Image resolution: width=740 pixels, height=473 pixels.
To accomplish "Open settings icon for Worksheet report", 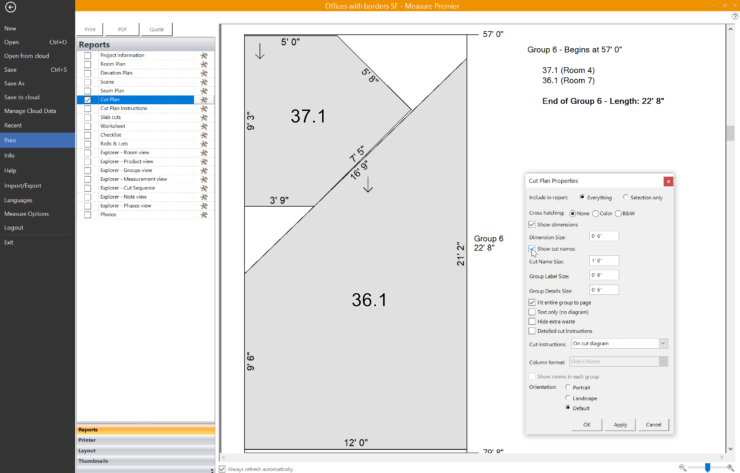I will coord(204,126).
